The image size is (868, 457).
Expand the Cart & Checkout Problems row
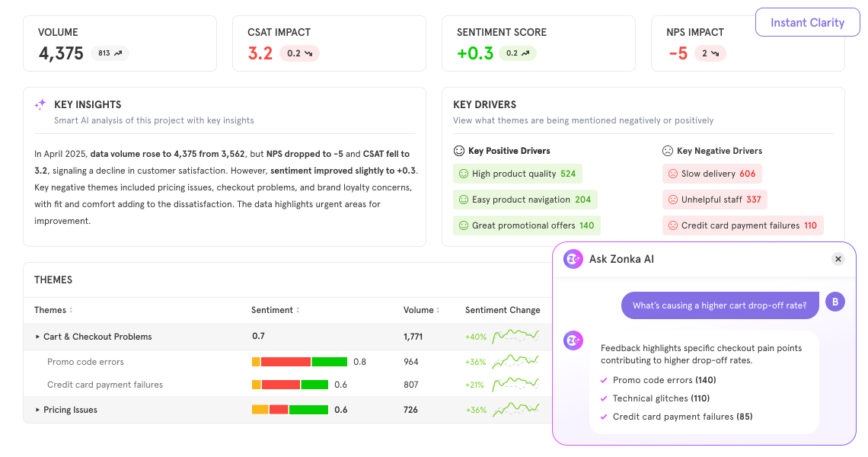coord(37,337)
